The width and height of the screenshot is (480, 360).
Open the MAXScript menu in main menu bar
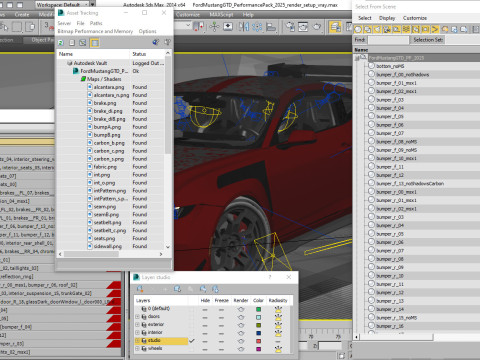(221, 15)
